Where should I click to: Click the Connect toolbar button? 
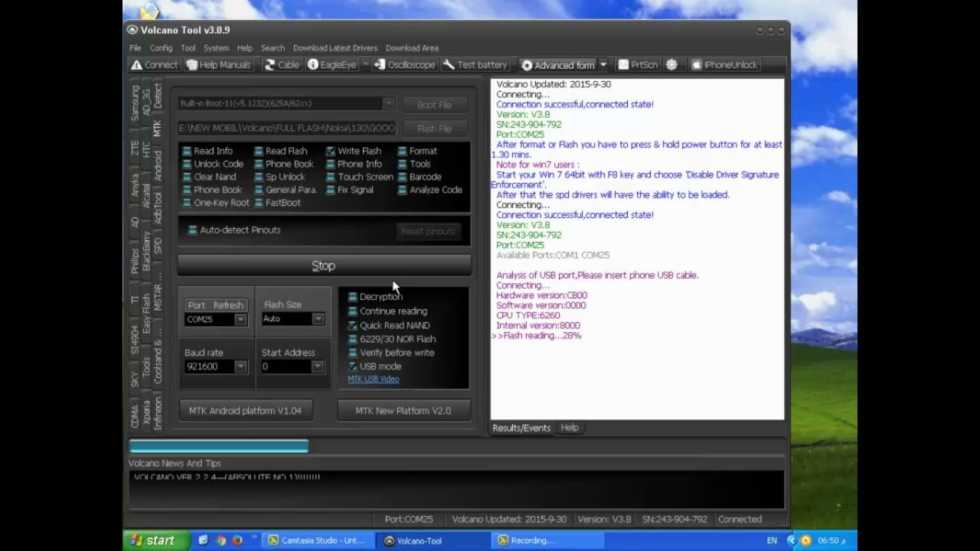pos(154,65)
